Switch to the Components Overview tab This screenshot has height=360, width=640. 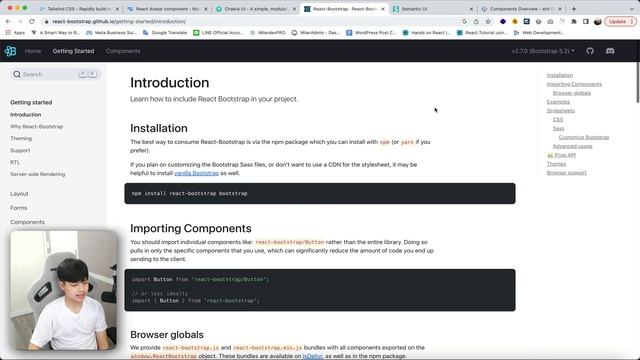[521, 9]
